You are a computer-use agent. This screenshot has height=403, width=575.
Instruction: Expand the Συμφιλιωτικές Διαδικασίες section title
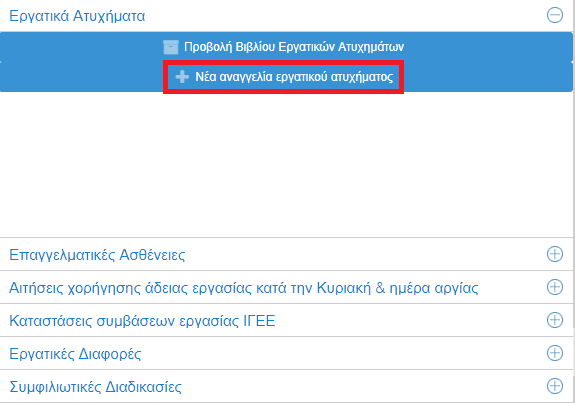tap(95, 387)
